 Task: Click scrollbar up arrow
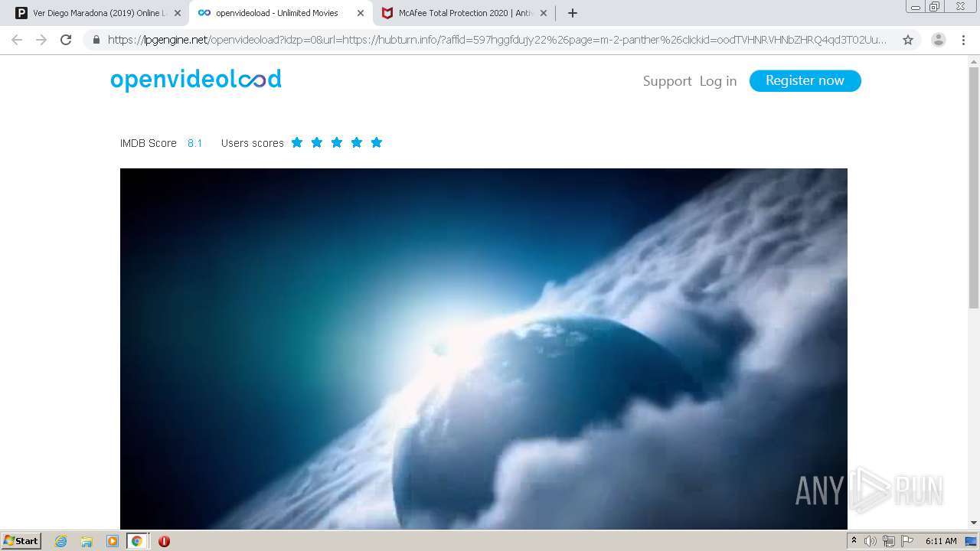coord(974,61)
